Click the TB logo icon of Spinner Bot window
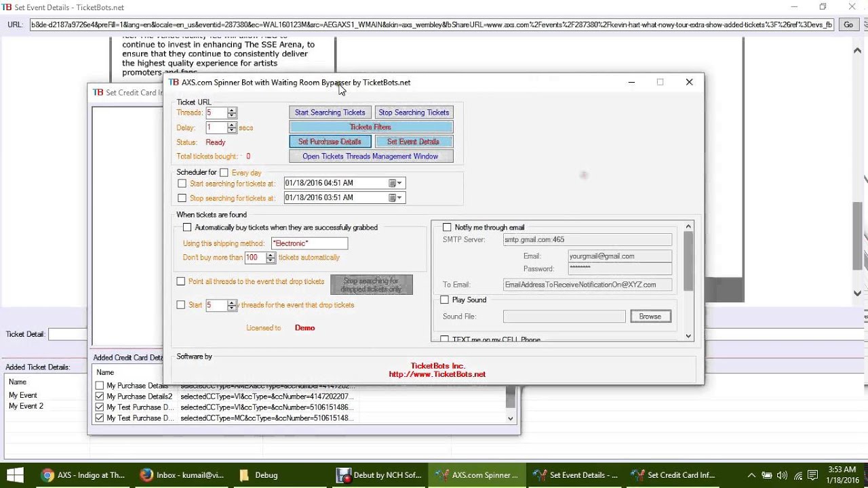868x488 pixels. [174, 82]
